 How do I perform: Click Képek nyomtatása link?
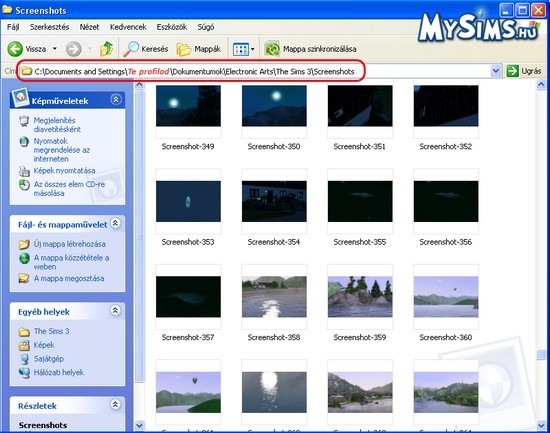click(65, 171)
